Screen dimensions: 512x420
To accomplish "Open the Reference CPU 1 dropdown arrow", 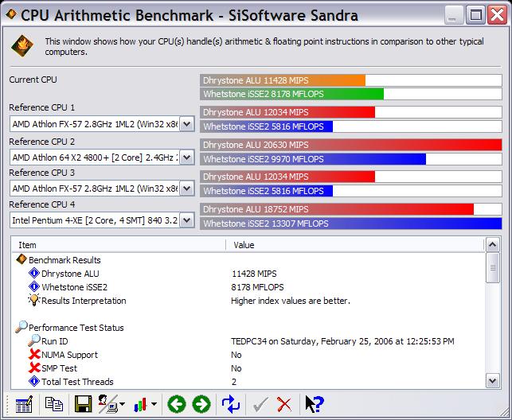I will click(187, 124).
